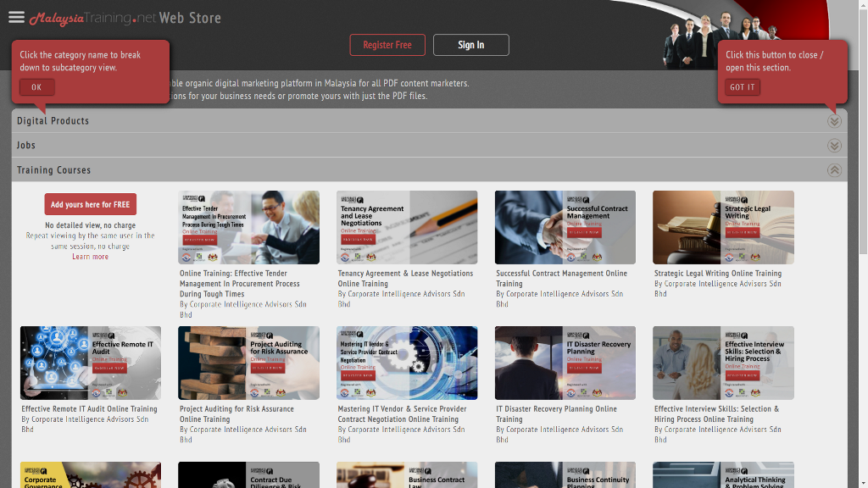Click IT Disaster Recovery Planning Online Training title
868x488 pixels.
[x=556, y=413]
